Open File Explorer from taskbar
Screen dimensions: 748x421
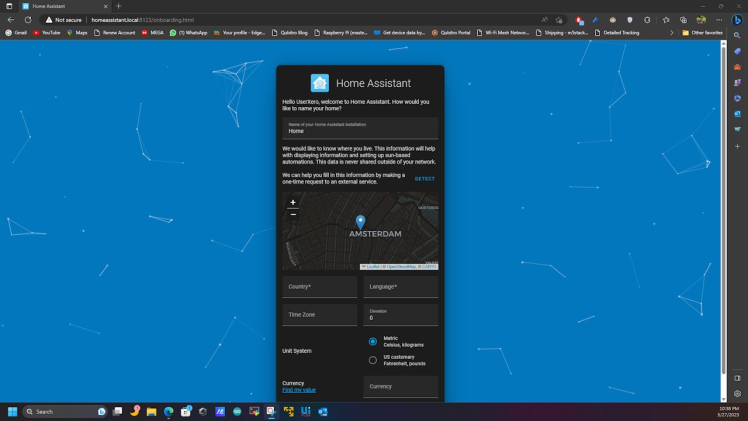point(151,411)
